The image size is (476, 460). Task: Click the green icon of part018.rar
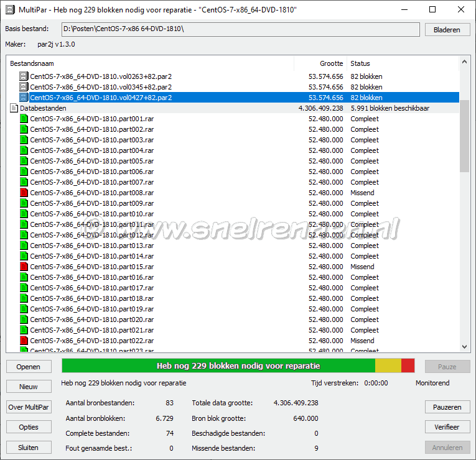tap(24, 298)
